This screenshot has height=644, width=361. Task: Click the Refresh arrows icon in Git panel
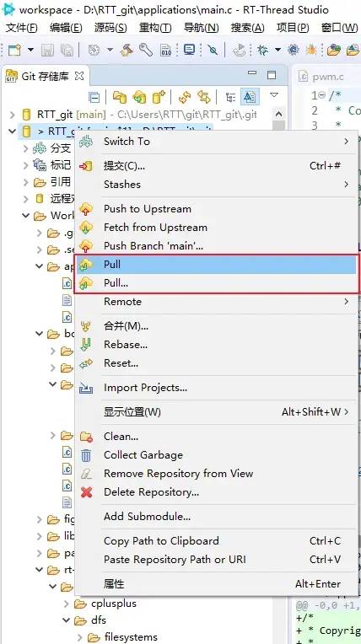[185, 97]
